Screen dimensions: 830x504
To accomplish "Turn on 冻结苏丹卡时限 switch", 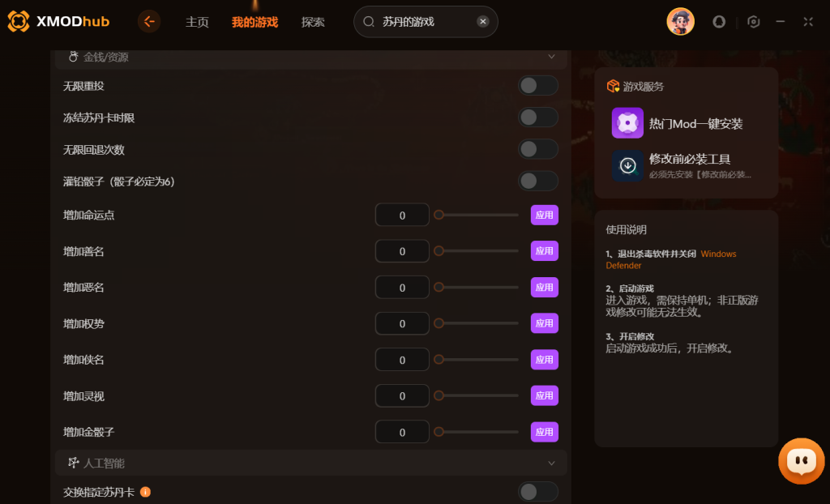I will tap(538, 117).
